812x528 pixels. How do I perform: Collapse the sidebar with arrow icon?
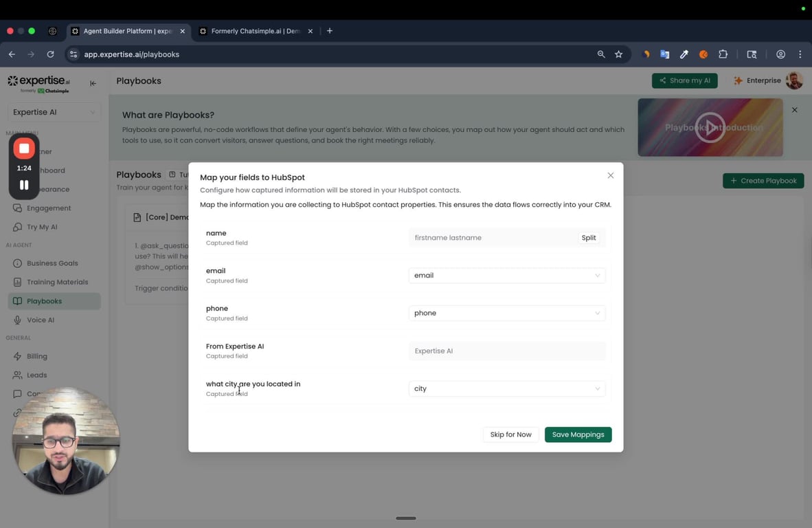pyautogui.click(x=93, y=83)
